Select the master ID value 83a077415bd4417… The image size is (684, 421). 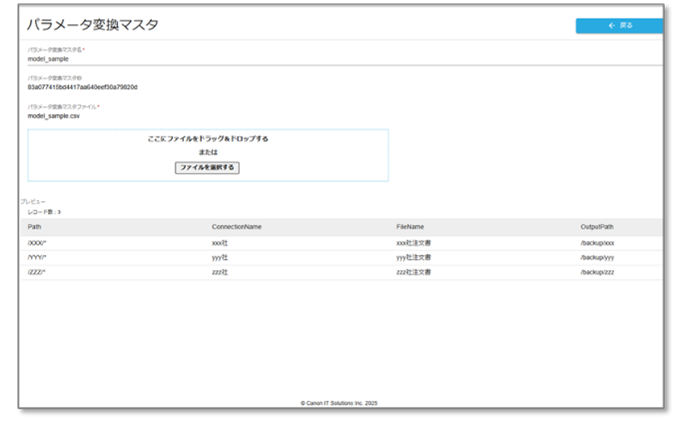pyautogui.click(x=82, y=87)
